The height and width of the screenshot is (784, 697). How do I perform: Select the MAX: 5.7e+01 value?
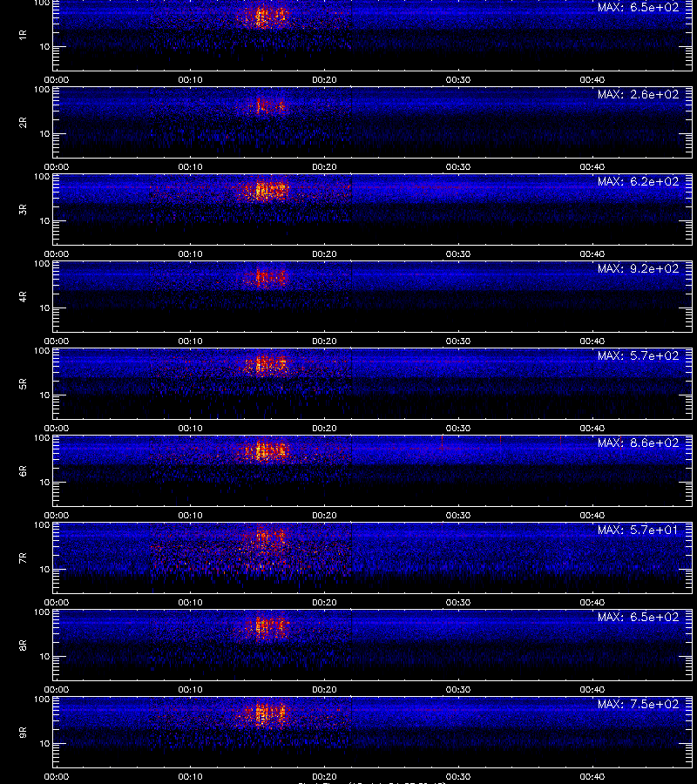click(x=638, y=530)
